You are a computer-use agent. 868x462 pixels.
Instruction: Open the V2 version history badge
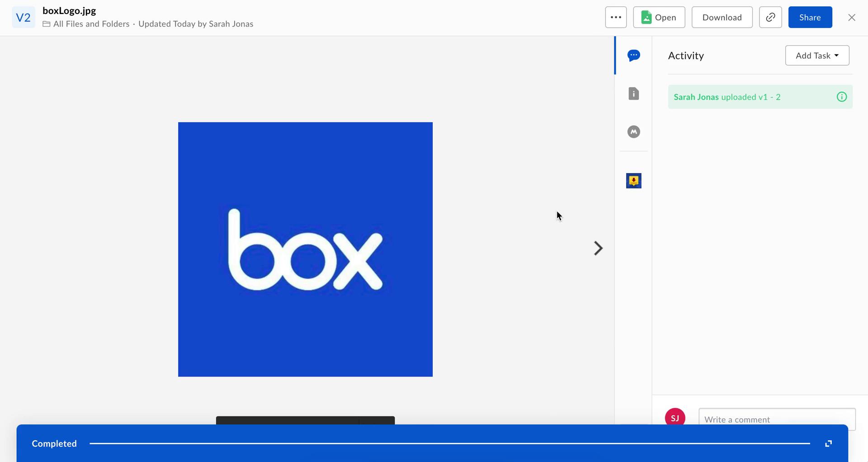[x=23, y=18]
